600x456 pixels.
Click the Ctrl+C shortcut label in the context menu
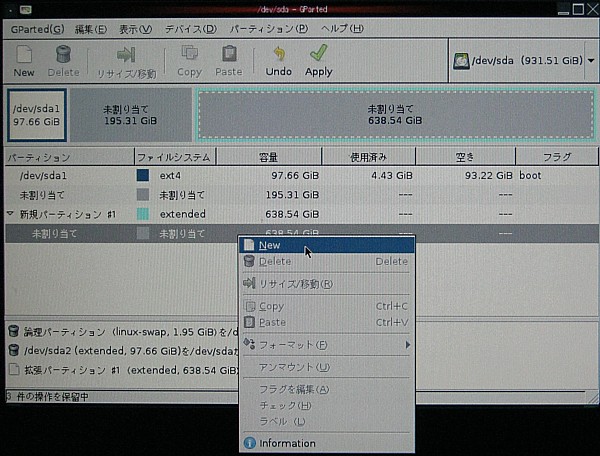(x=392, y=306)
